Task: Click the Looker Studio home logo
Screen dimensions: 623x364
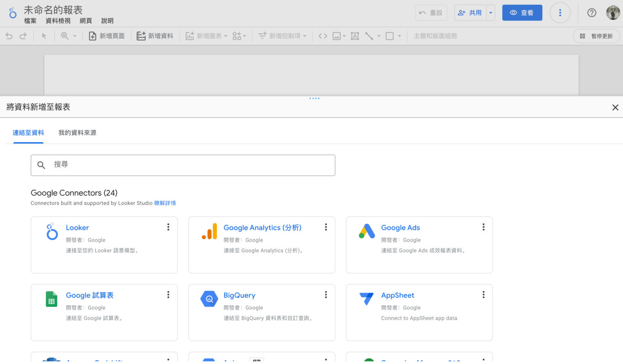Action: click(13, 13)
